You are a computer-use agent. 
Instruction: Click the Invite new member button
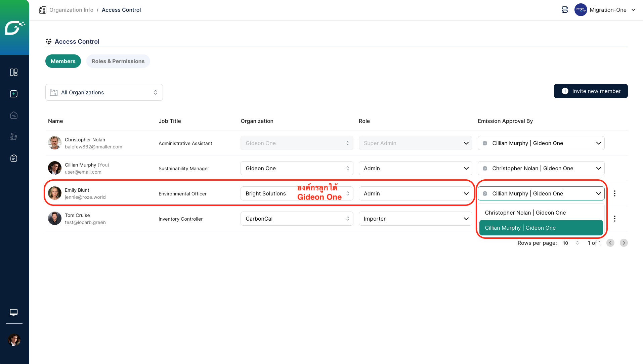point(591,91)
